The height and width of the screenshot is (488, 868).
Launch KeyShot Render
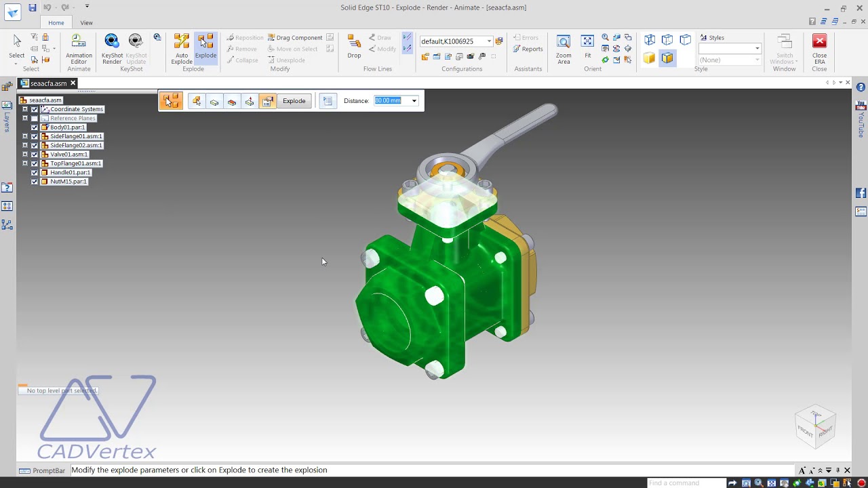(112, 49)
